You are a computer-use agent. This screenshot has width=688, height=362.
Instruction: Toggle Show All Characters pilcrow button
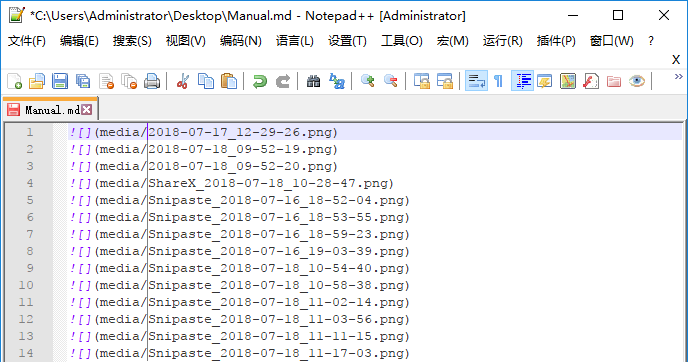(499, 82)
